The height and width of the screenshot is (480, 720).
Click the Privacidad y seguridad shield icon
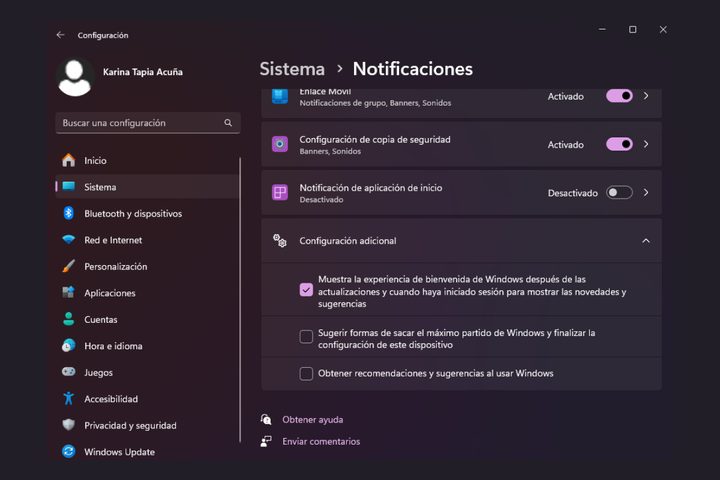point(68,425)
